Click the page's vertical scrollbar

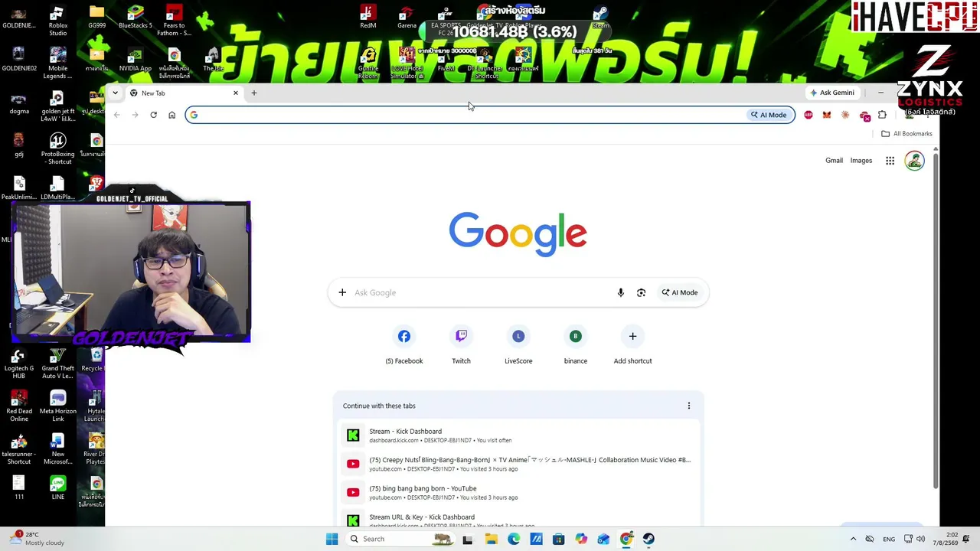click(935, 321)
